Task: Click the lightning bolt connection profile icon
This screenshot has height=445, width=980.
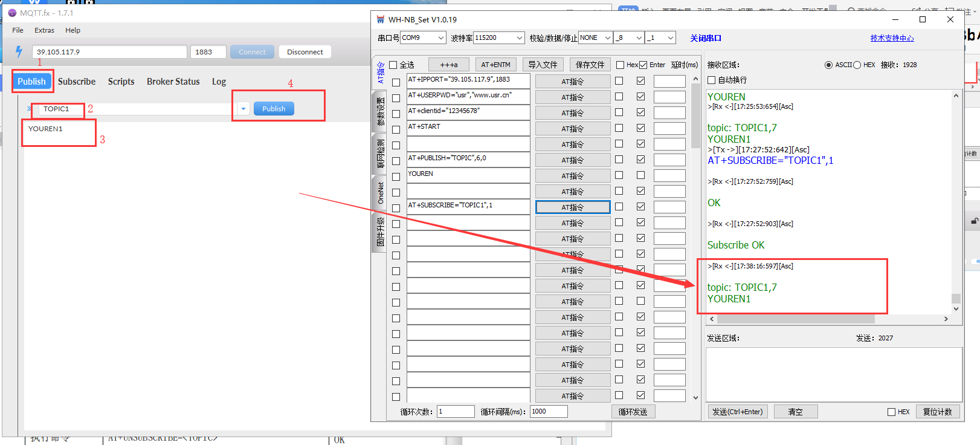Action: 19,51
